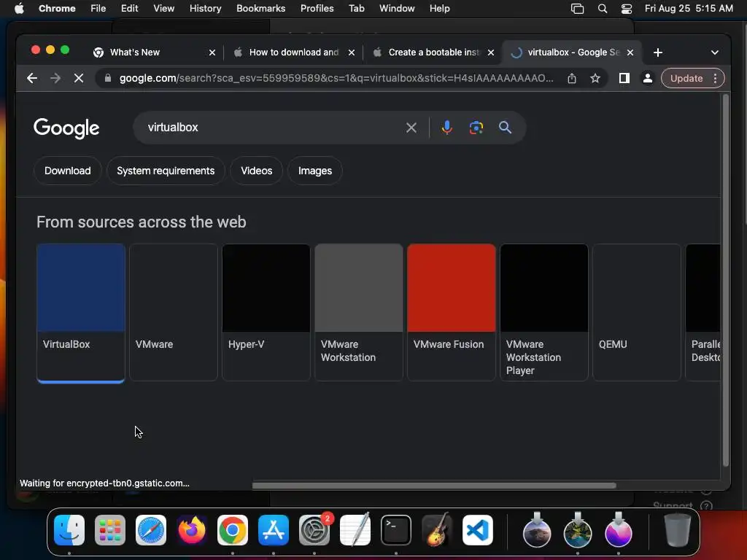The height and width of the screenshot is (560, 747).
Task: Open Control Center in menu bar
Action: click(627, 8)
